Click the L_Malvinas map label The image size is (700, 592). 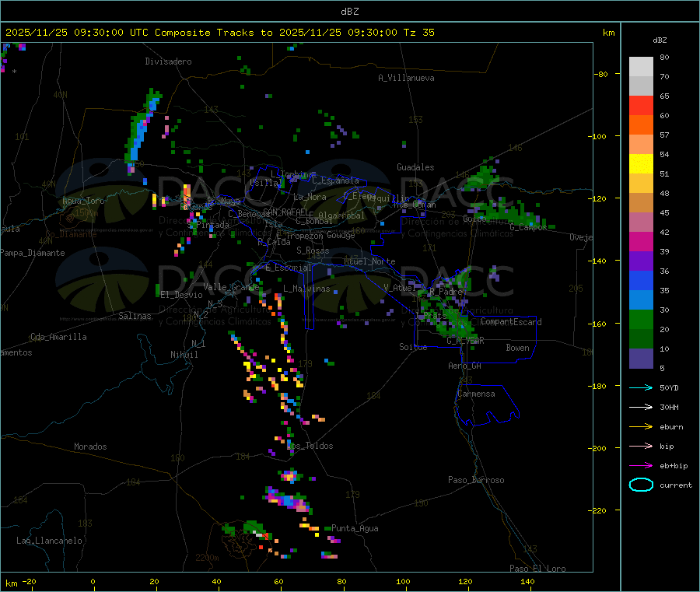306,289
